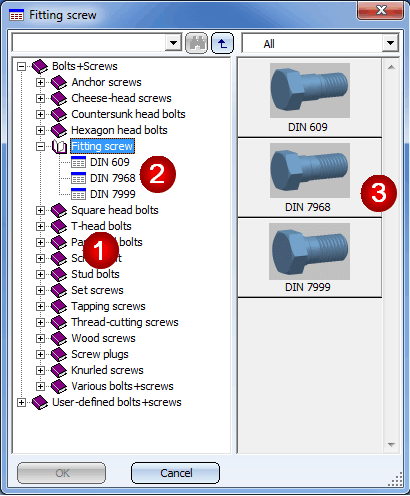
Task: Click the preview pane scroll up arrow
Action: tap(391, 67)
